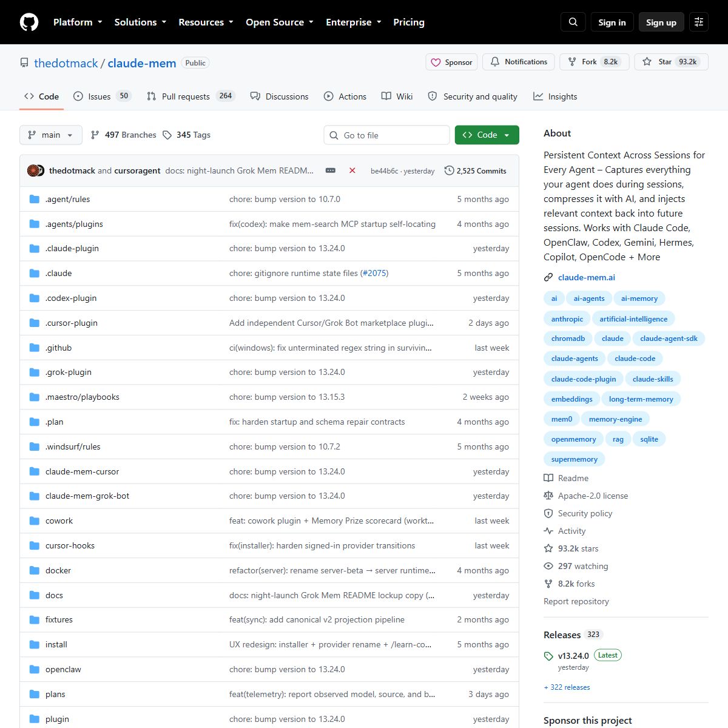
Task: View the 345 Tags link
Action: tap(187, 135)
